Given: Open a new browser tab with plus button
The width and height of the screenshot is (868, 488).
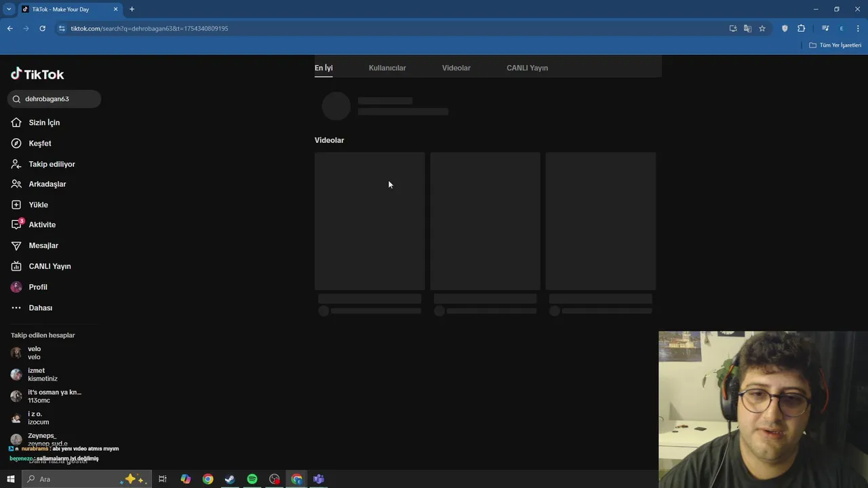Looking at the screenshot, I should pyautogui.click(x=132, y=9).
